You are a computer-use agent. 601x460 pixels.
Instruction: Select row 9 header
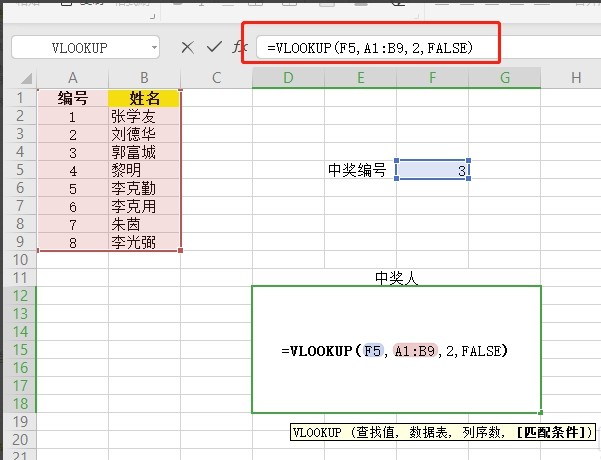[20, 242]
